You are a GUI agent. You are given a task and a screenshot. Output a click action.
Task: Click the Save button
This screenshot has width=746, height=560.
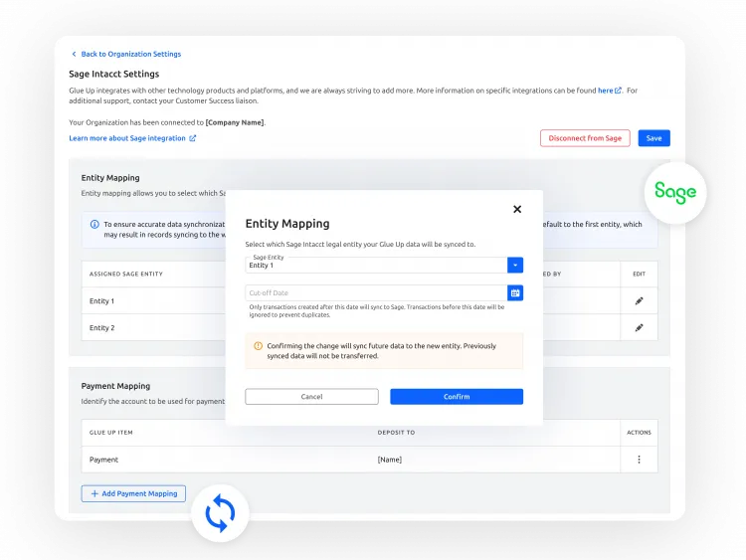653,138
